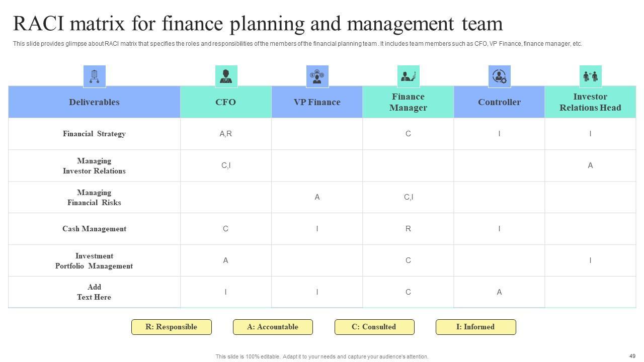The image size is (644, 362).
Task: Click the Deliverables column header
Action: (x=94, y=102)
